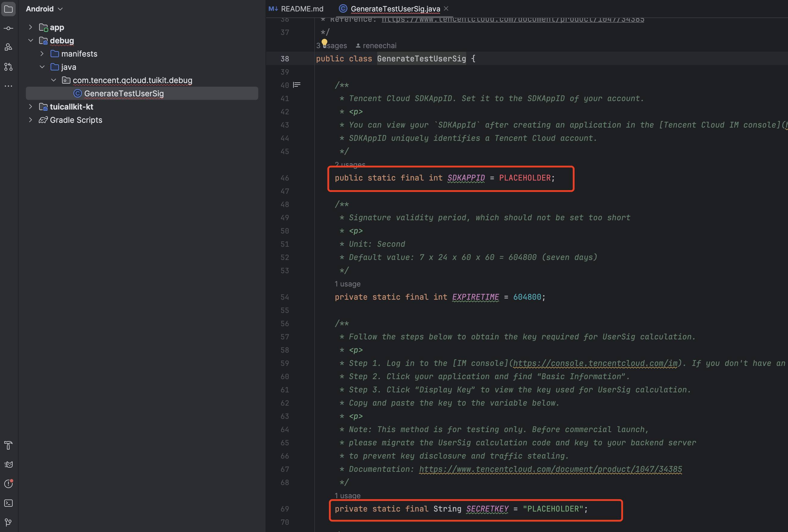Expand the app module folder
The width and height of the screenshot is (788, 532).
tap(30, 27)
